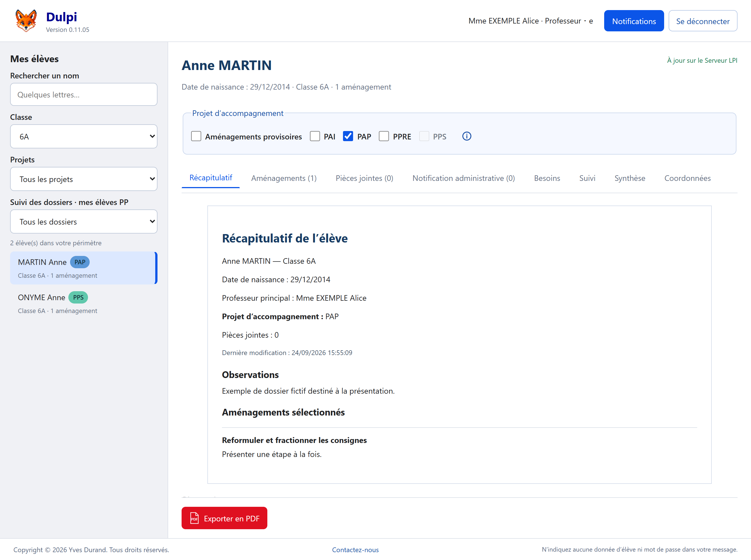
Task: Click the Dulpi fox logo
Action: coord(26,21)
